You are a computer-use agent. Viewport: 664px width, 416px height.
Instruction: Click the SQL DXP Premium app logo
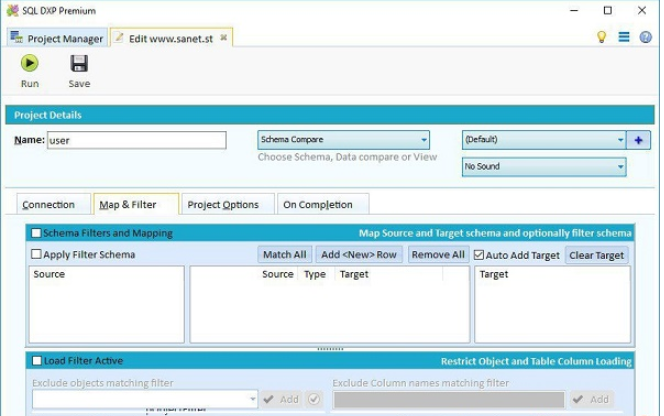pos(12,10)
